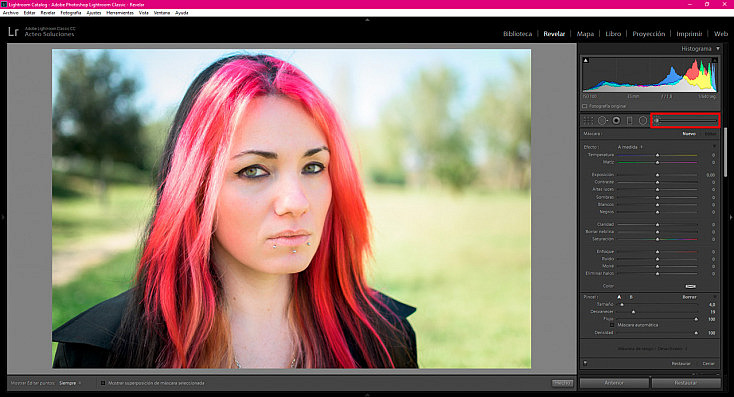Viewport: 734px width, 397px height.
Task: Select the Crop Overlay grid tool
Action: click(588, 121)
